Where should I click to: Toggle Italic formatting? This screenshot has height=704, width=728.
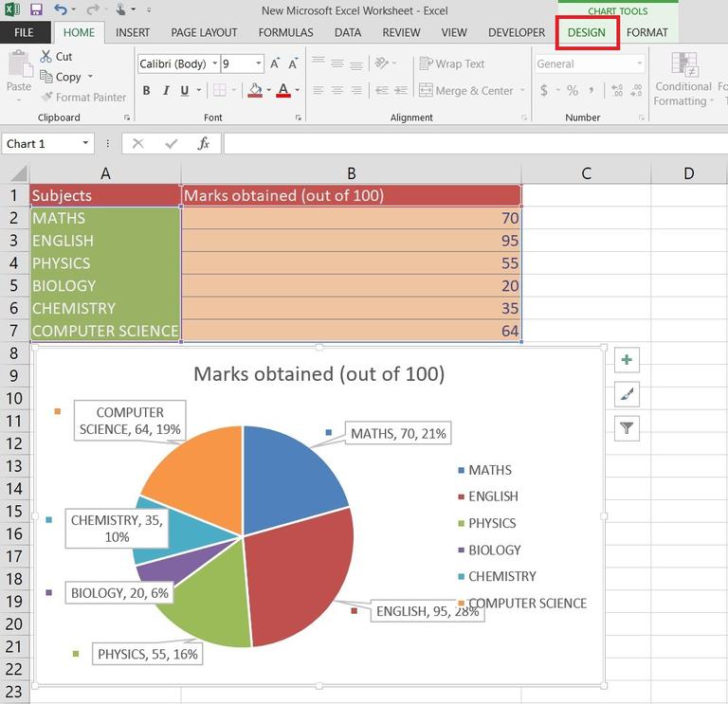pyautogui.click(x=166, y=91)
